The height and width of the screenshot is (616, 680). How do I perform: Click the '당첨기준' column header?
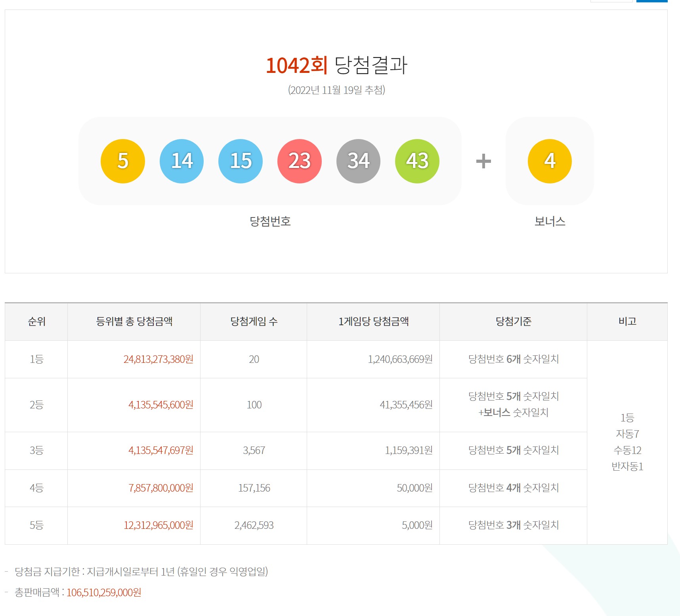514,321
